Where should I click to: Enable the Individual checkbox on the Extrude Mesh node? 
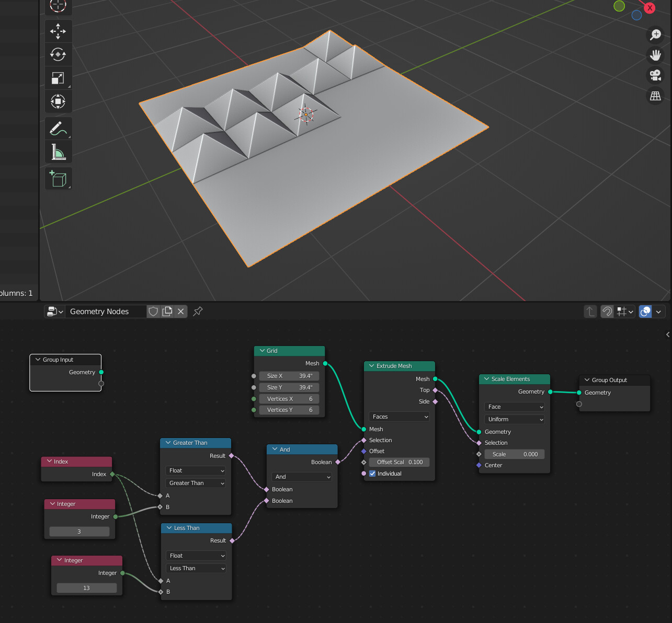click(x=372, y=474)
